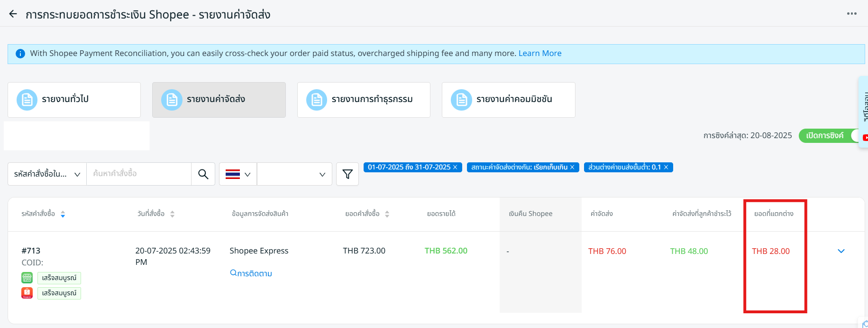
Task: Sort by order total column arrows
Action: [x=387, y=214]
